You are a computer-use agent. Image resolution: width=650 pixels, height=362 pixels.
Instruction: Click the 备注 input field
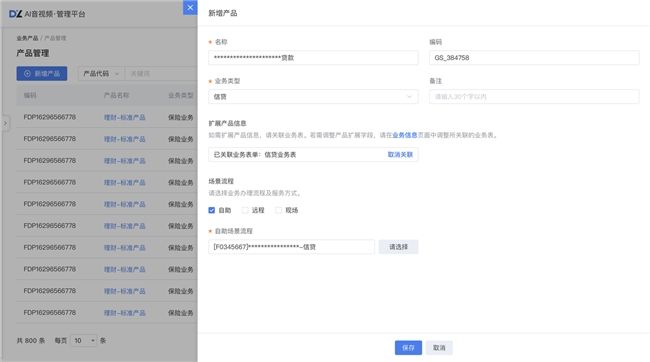534,97
